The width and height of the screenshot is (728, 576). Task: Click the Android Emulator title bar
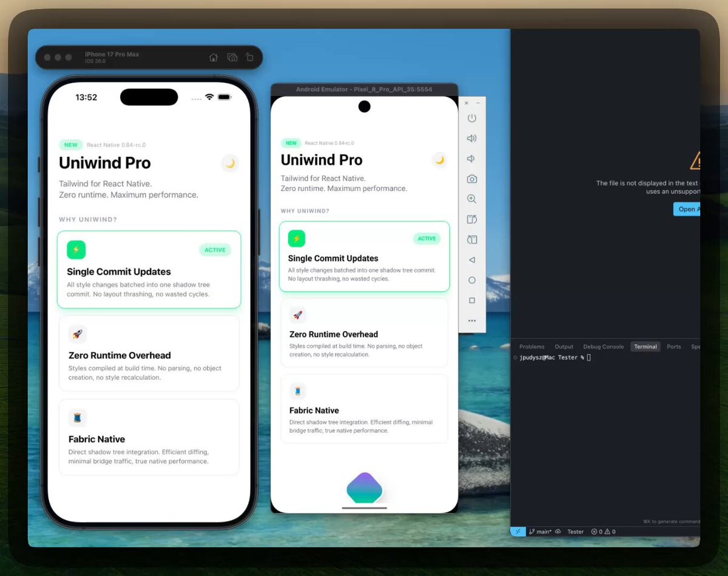[364, 89]
